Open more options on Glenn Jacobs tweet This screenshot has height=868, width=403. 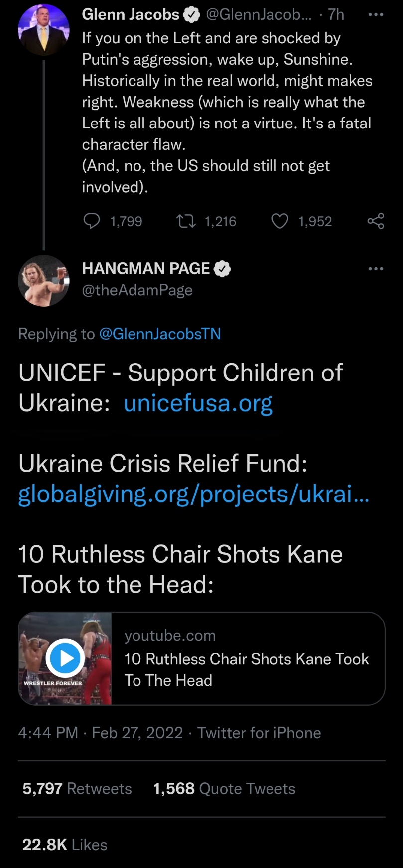375,15
